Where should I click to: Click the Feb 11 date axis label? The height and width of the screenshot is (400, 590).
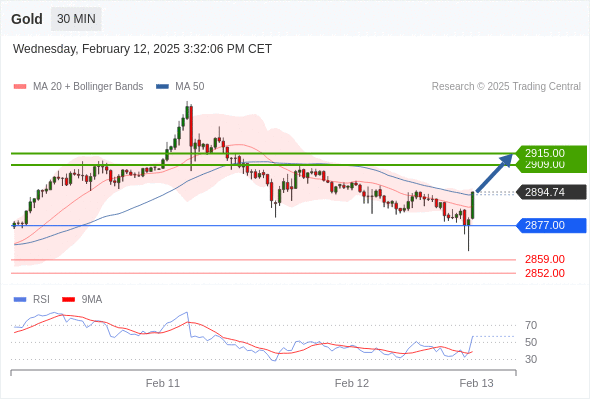tap(163, 383)
